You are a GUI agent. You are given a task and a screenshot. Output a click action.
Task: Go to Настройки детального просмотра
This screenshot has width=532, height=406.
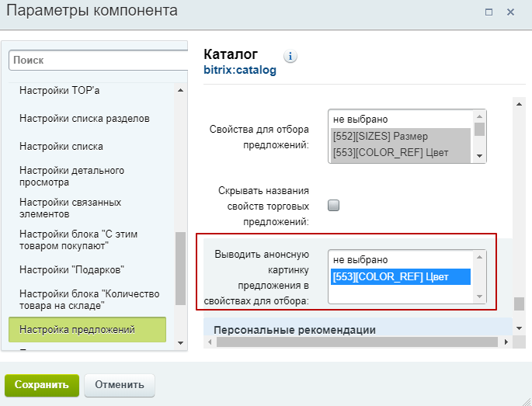tap(71, 176)
